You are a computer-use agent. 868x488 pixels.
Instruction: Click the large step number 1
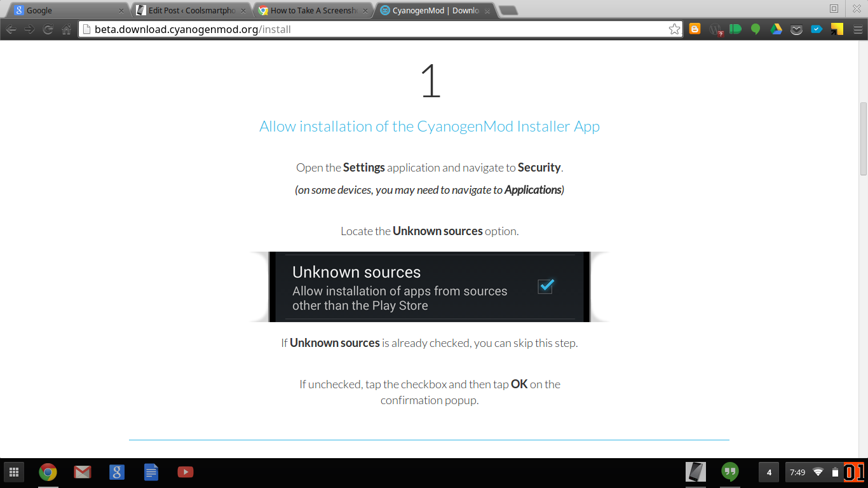431,80
